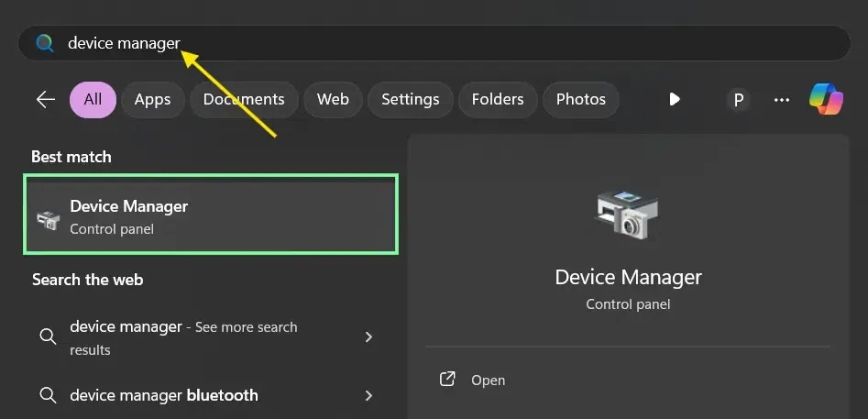Click the search text input field
Viewport: 868px width, 419px height.
click(458, 43)
